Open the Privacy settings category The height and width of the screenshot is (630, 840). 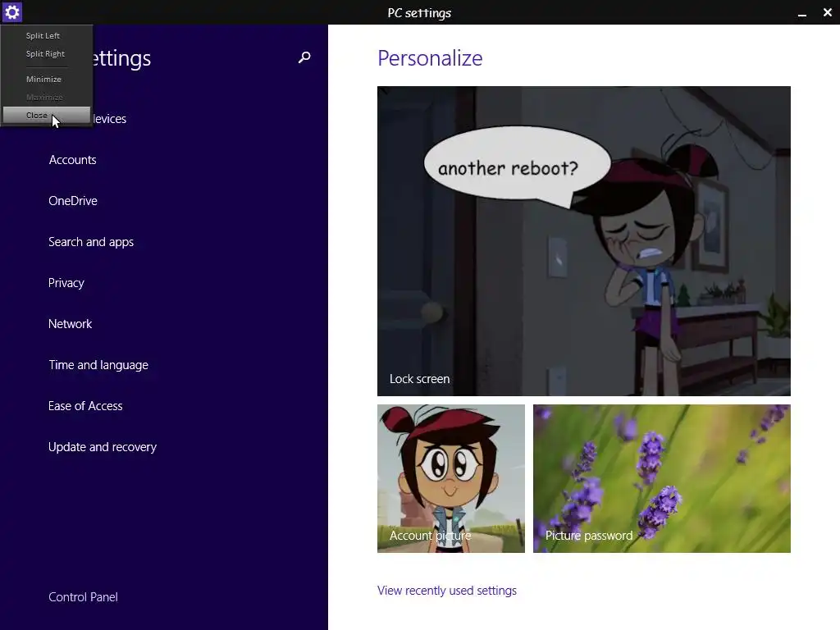point(66,283)
